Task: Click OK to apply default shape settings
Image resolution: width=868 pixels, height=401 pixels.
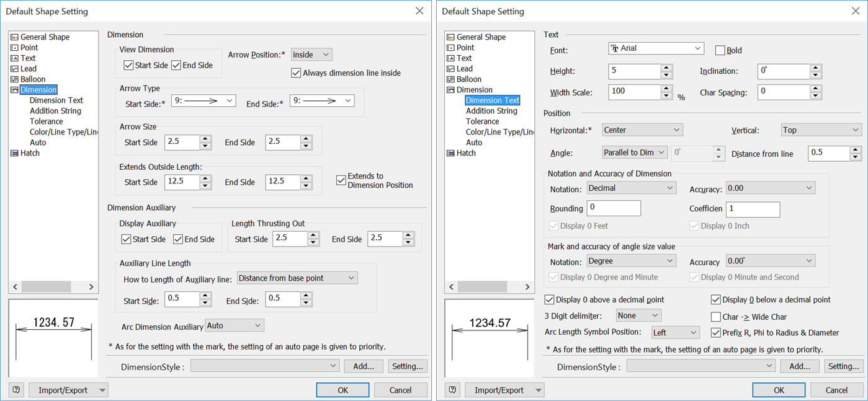Action: coord(342,390)
